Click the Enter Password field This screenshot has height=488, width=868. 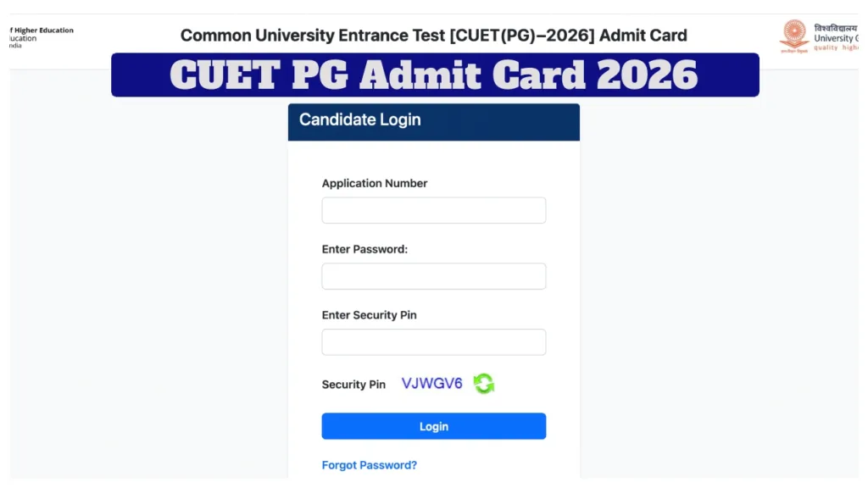coord(433,276)
